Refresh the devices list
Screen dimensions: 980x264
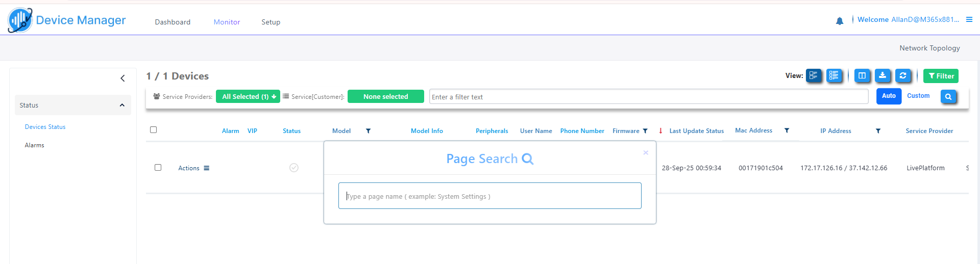point(903,76)
